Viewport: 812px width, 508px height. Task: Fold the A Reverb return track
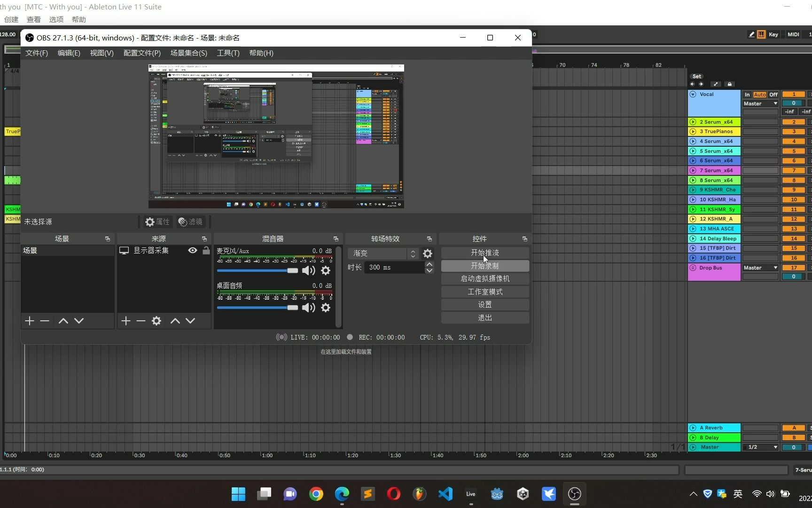tap(693, 428)
